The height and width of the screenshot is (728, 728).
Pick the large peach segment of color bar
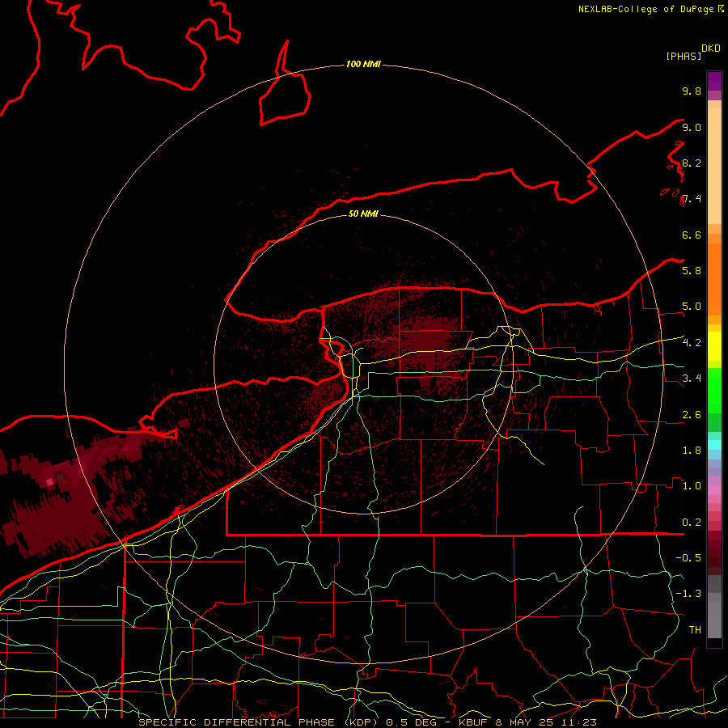pos(714,166)
